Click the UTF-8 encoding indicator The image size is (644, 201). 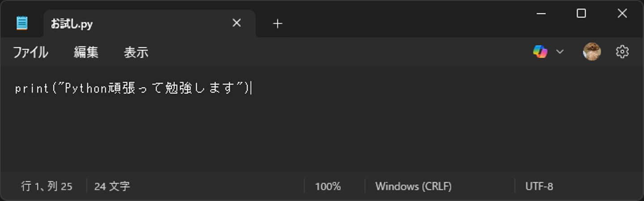click(539, 186)
